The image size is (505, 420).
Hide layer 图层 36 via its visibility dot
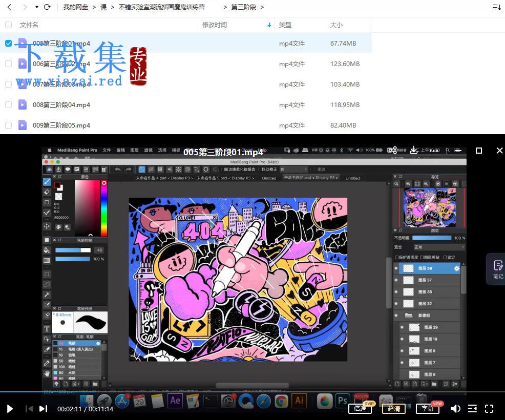(x=396, y=292)
